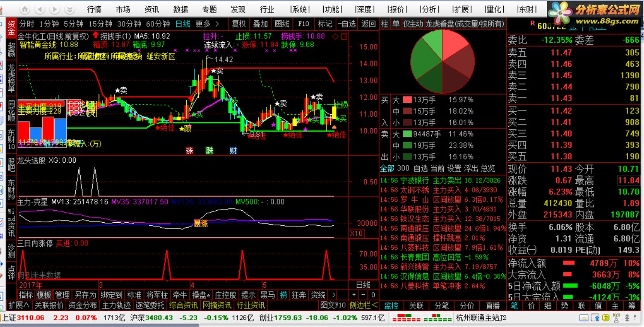Click the F10 button in chart toolbar
Viewport: 644px width, 327px height.
pyautogui.click(x=304, y=24)
